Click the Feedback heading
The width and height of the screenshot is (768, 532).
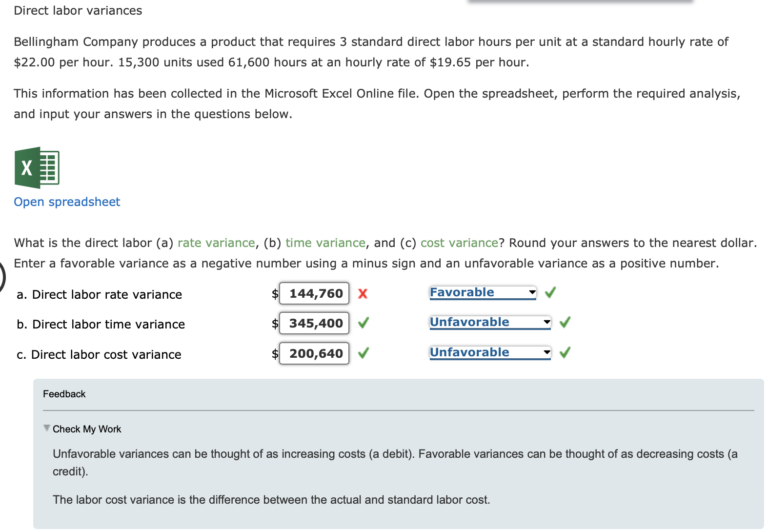[64, 394]
